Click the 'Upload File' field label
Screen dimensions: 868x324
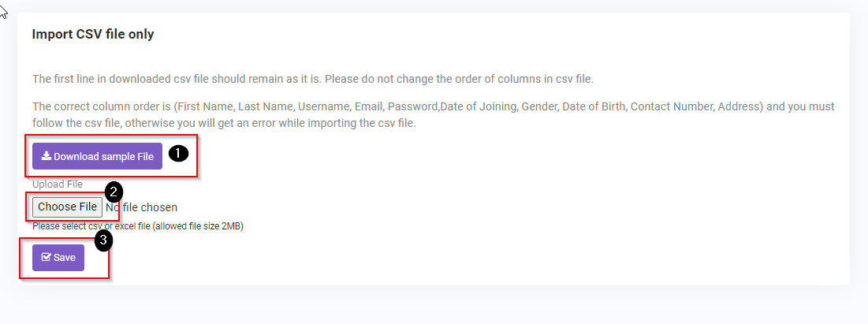pyautogui.click(x=58, y=184)
